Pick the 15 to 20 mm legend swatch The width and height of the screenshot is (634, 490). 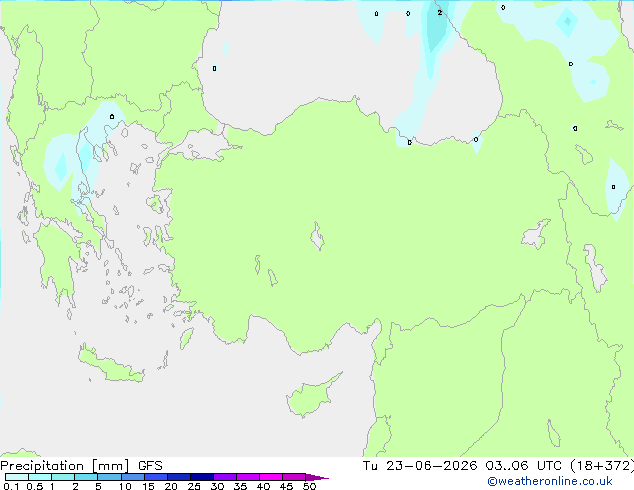pyautogui.click(x=155, y=477)
